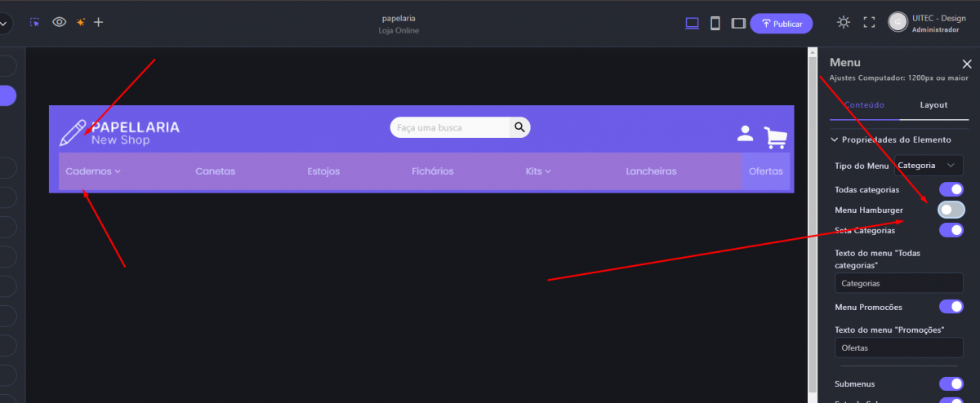This screenshot has width=980, height=403.
Task: Switch to the Layout tab
Action: 933,105
